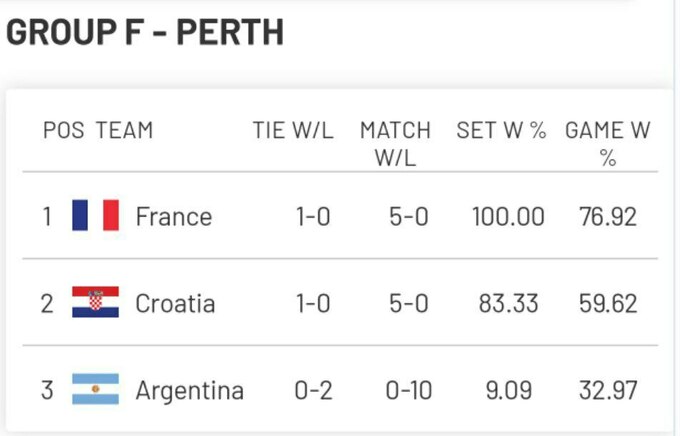Click Argentina's 32.97 game win percentage
680x436 pixels.
pos(608,390)
